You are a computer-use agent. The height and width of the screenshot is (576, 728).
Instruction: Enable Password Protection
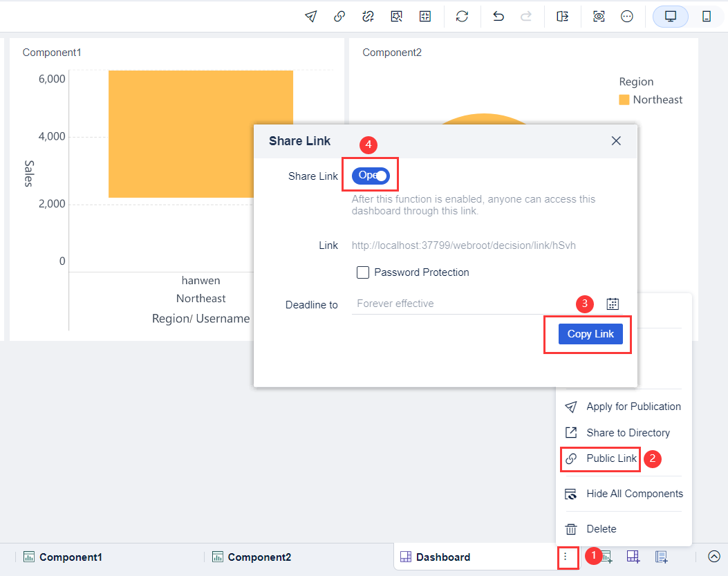pos(363,272)
